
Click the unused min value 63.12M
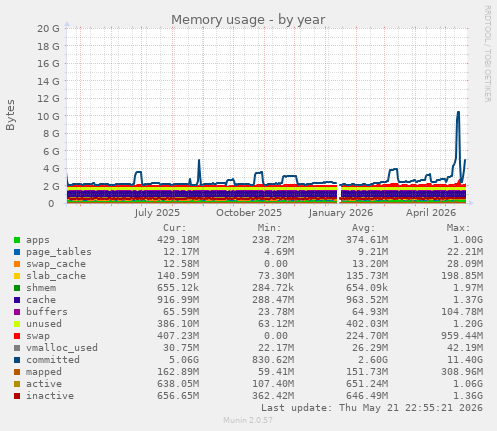click(x=276, y=324)
